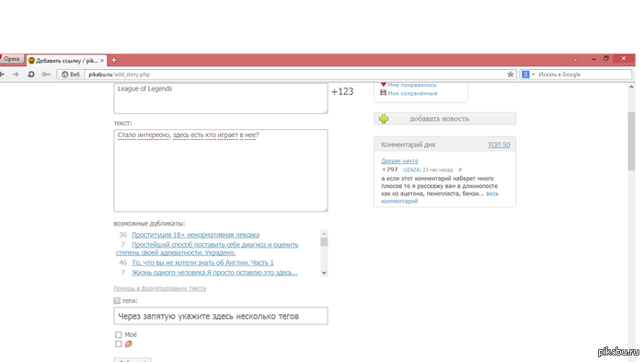Open 'Помощь в форматировании текста' link
This screenshot has height=362, width=644.
point(160,288)
